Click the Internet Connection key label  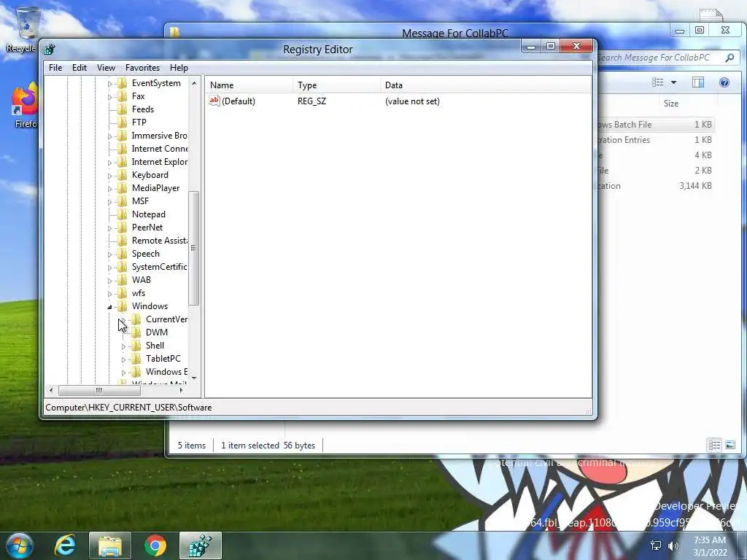tap(160, 149)
